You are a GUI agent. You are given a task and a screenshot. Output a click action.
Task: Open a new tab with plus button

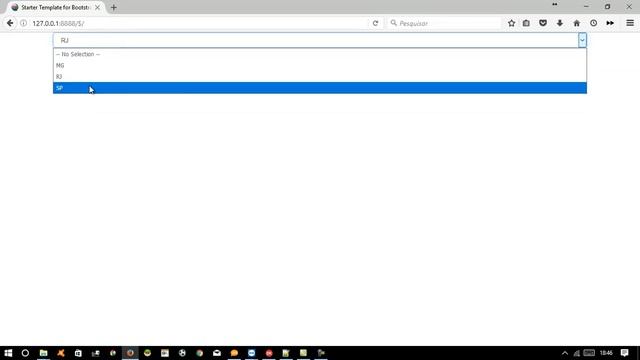(113, 7)
